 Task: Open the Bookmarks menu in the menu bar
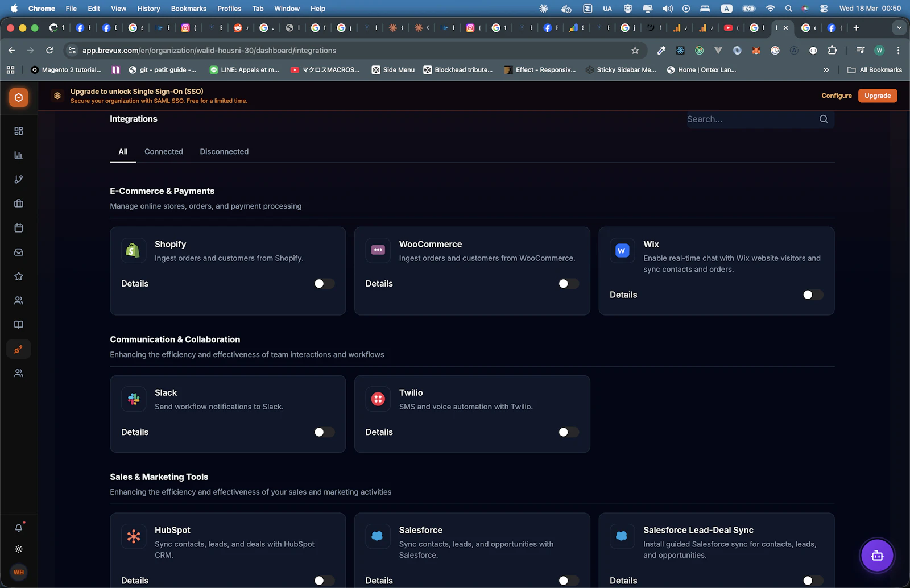[x=188, y=9]
